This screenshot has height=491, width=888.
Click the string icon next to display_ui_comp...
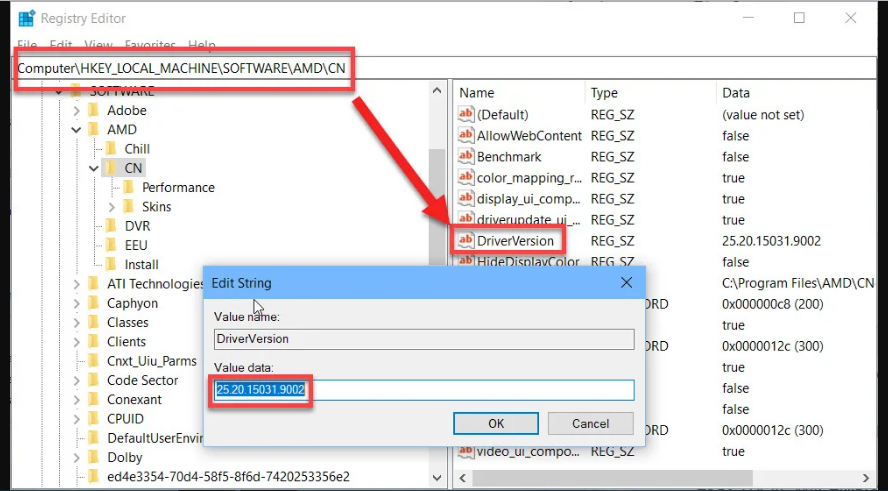[466, 198]
